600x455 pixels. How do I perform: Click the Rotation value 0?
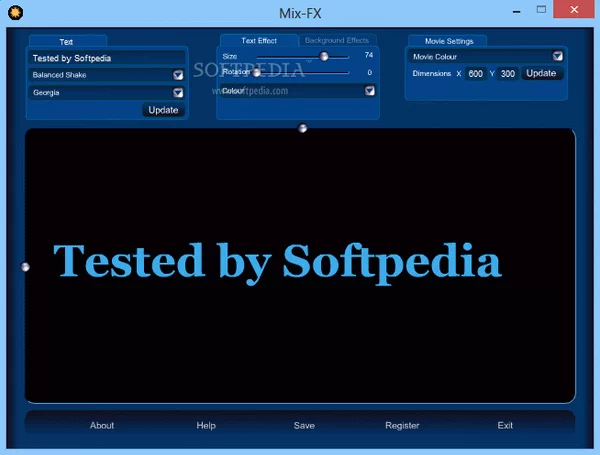pos(369,72)
